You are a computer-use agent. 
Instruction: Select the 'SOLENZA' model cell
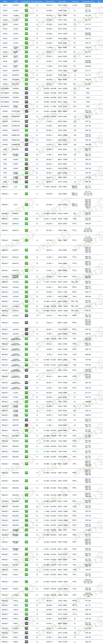coord(16,84)
